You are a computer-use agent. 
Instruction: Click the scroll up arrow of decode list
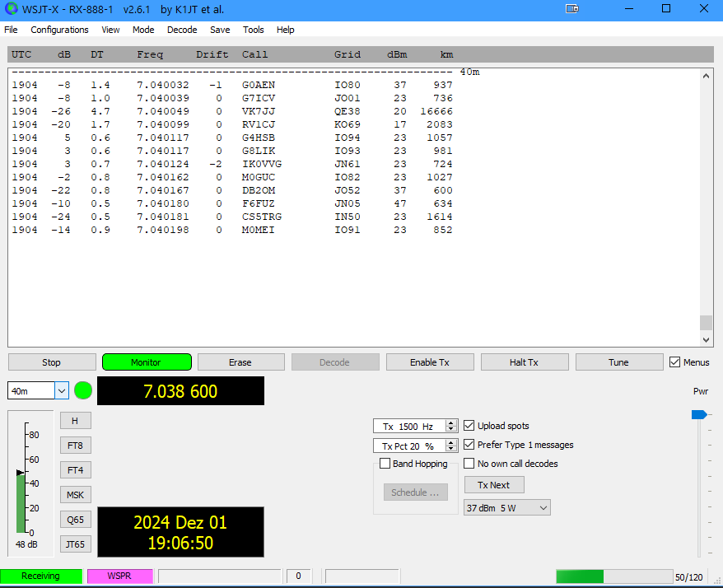(x=706, y=76)
